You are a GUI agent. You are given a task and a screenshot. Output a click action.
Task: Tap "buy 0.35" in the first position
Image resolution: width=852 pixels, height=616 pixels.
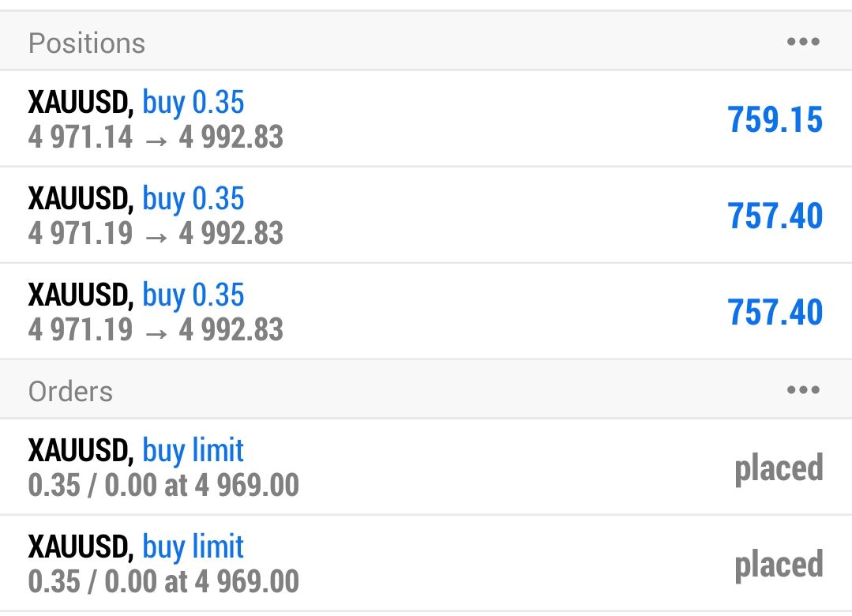(193, 103)
